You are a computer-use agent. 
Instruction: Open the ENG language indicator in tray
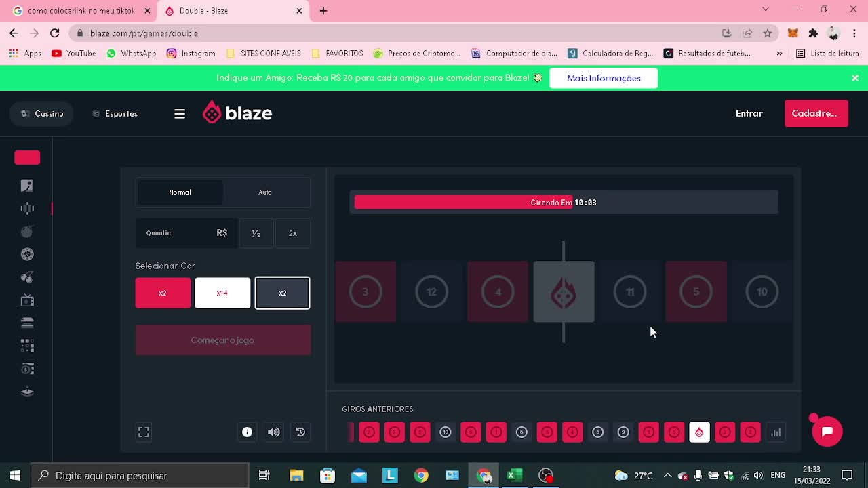tap(778, 475)
